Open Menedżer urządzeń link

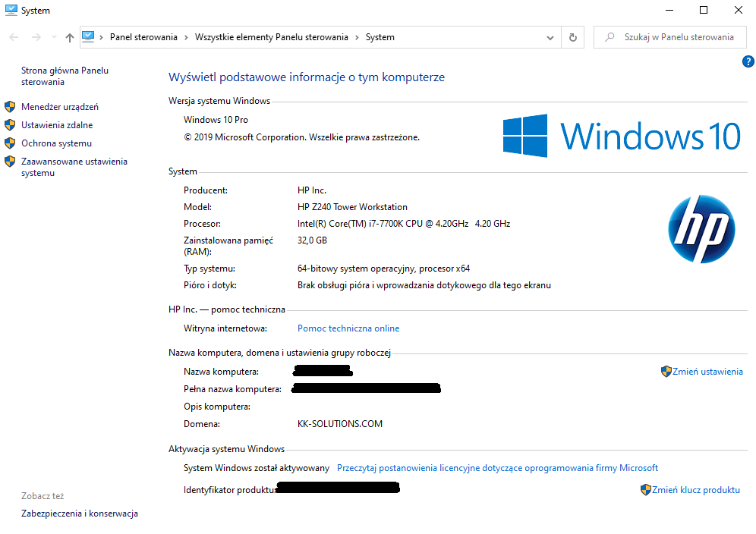[60, 106]
